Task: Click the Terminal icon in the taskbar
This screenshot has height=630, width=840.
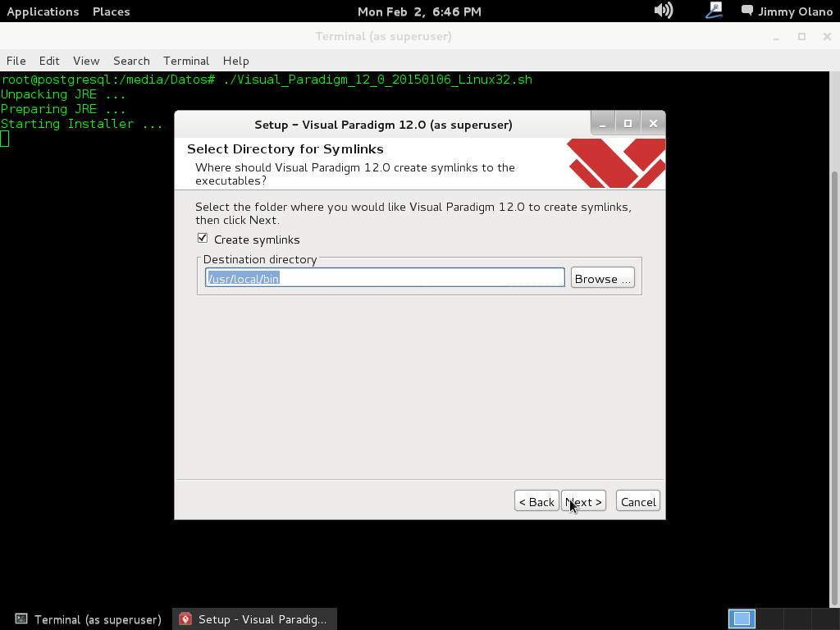Action: 21,619
